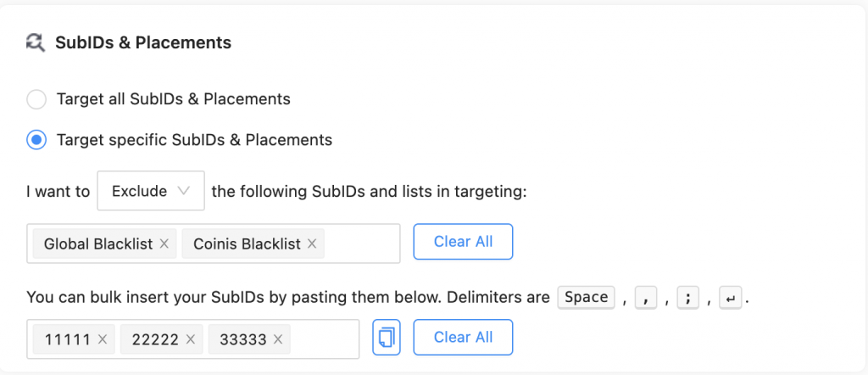
Task: Click empty area of blacklist input field
Action: pos(361,244)
